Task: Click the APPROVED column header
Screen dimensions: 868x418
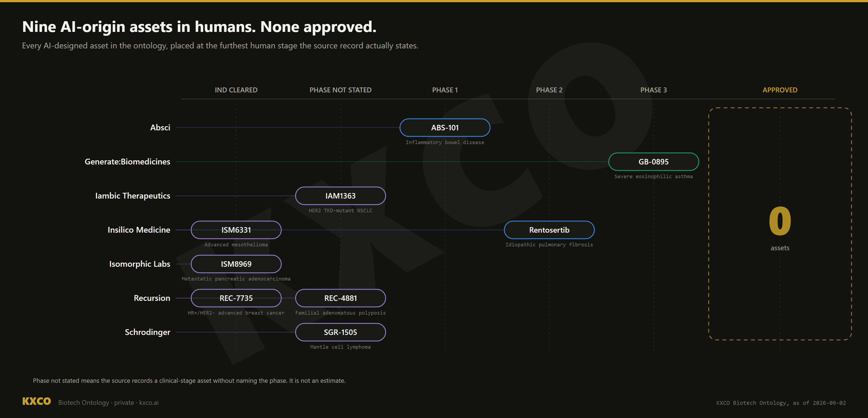Action: pos(780,90)
